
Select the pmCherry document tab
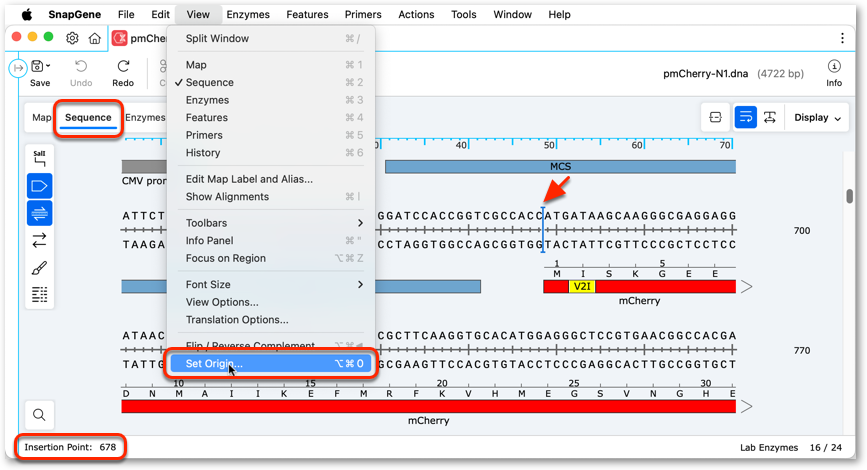pyautogui.click(x=139, y=38)
